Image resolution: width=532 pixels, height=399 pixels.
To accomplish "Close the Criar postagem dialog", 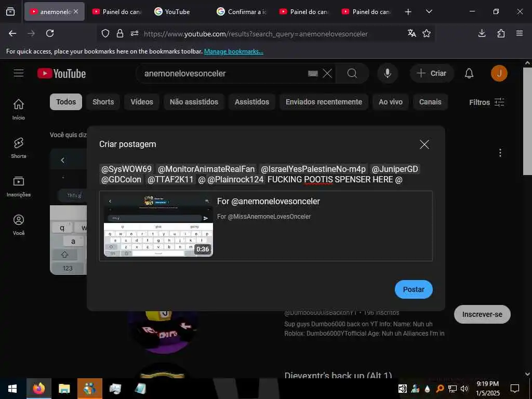I will (x=424, y=144).
